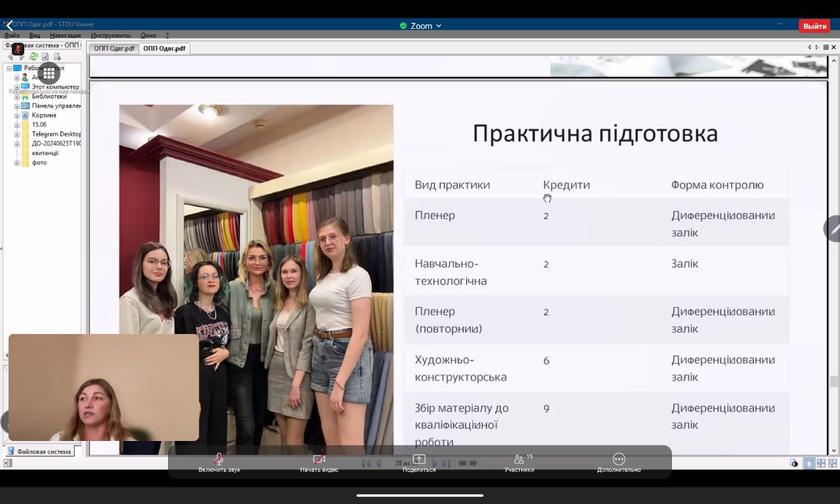The width and height of the screenshot is (840, 504).
Task: Click the credit value 9
Action: (x=546, y=409)
